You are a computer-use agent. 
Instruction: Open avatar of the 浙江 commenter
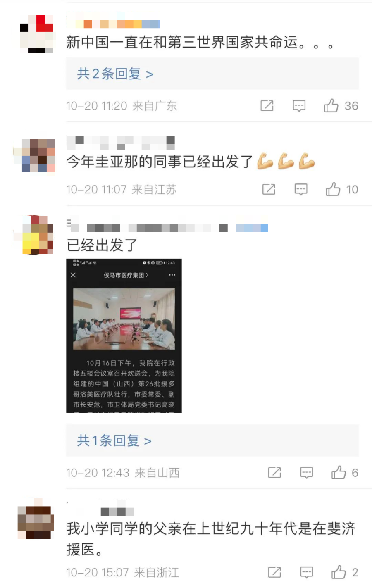click(x=36, y=519)
